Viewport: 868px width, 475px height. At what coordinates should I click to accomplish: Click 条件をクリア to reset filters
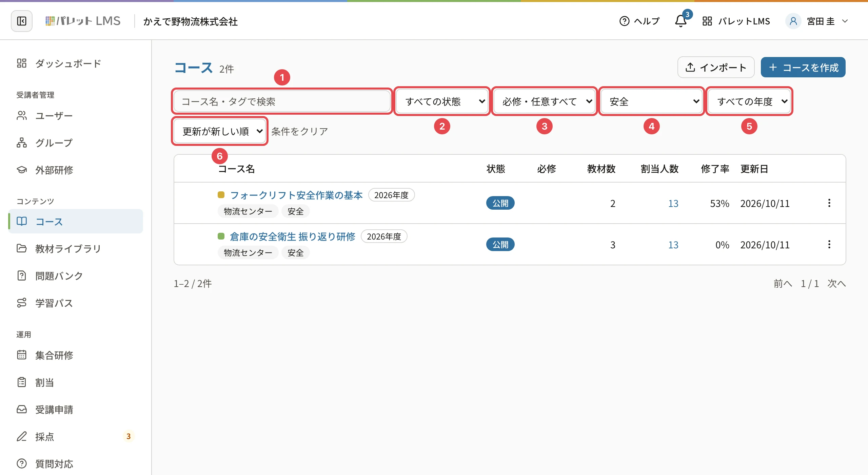300,131
